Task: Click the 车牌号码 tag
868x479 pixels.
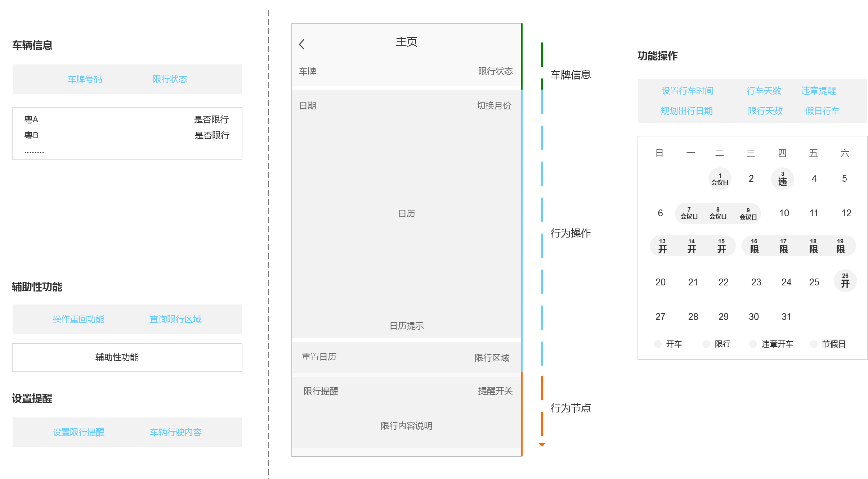Action: pos(85,79)
